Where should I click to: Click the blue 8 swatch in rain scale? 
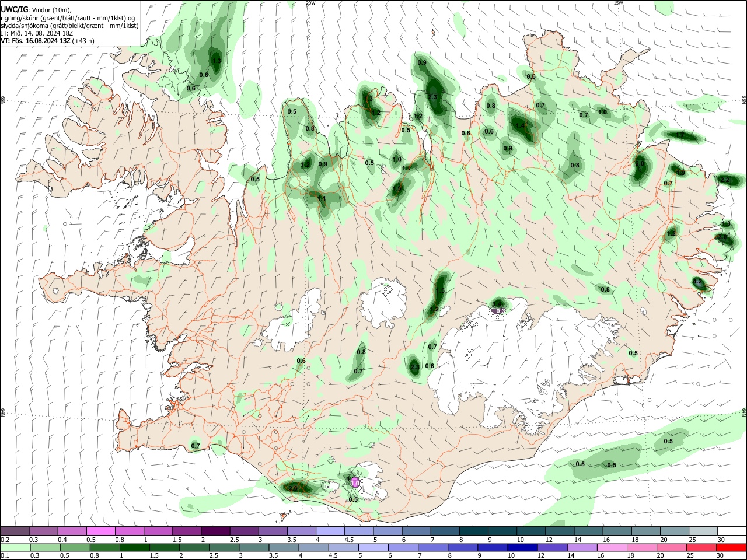click(462, 548)
